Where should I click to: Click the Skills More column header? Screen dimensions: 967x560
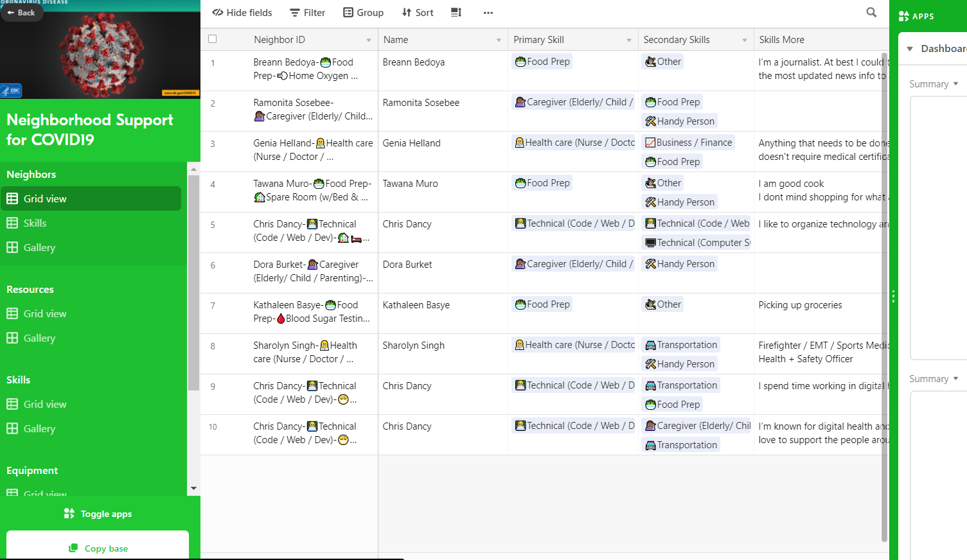pyautogui.click(x=821, y=40)
